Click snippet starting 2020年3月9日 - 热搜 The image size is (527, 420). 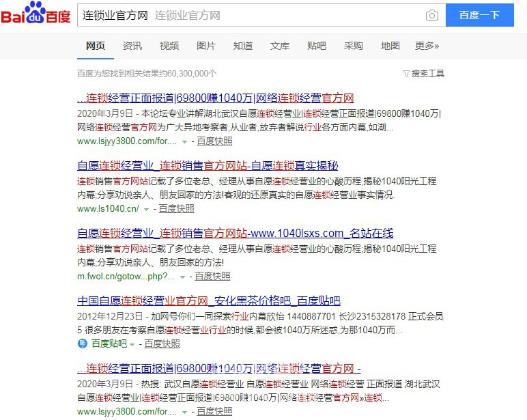[x=259, y=391]
